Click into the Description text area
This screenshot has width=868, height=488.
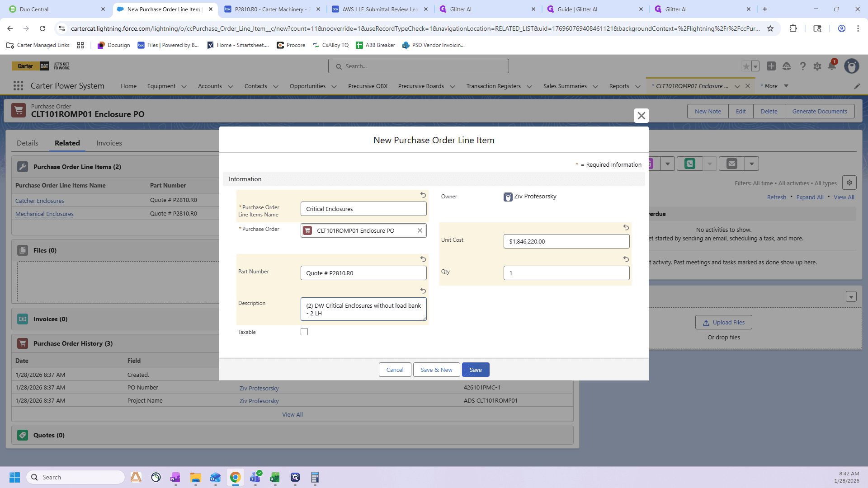pyautogui.click(x=363, y=309)
